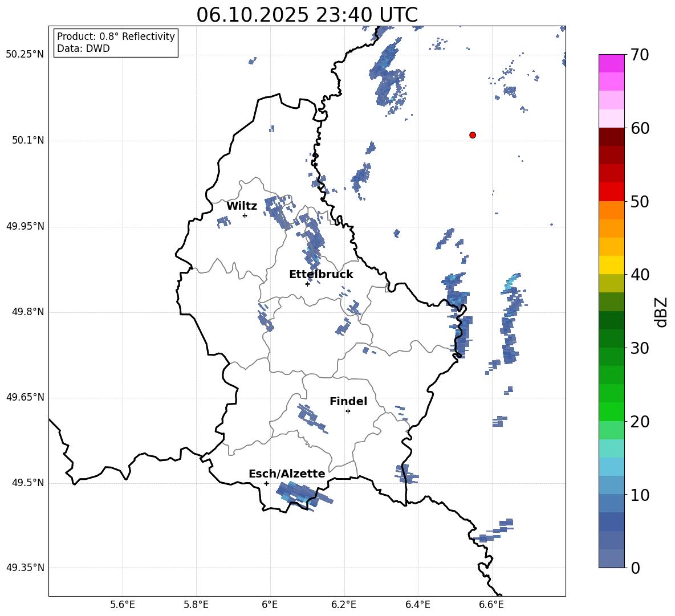Click the 6.6°E longitude label
The height and width of the screenshot is (616, 675).
click(491, 605)
